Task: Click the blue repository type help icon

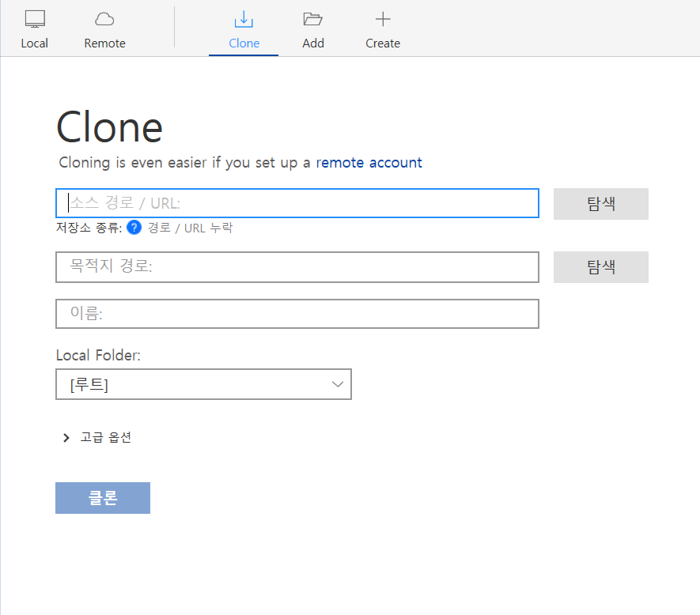Action: point(134,227)
